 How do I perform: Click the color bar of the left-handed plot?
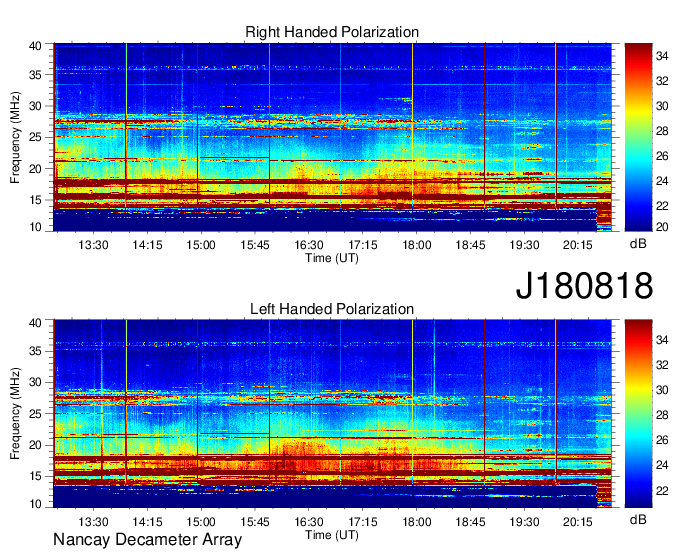pyautogui.click(x=638, y=414)
